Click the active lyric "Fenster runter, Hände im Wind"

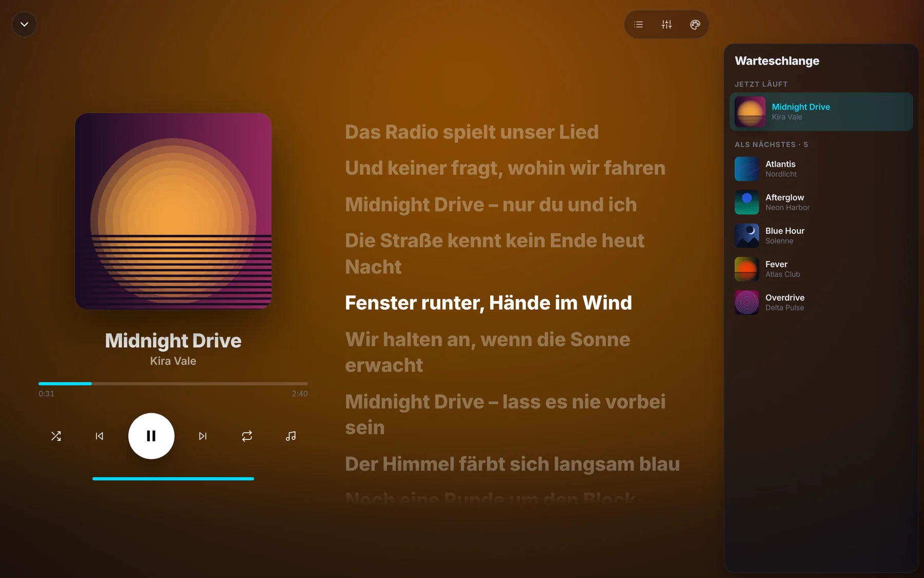pyautogui.click(x=488, y=303)
